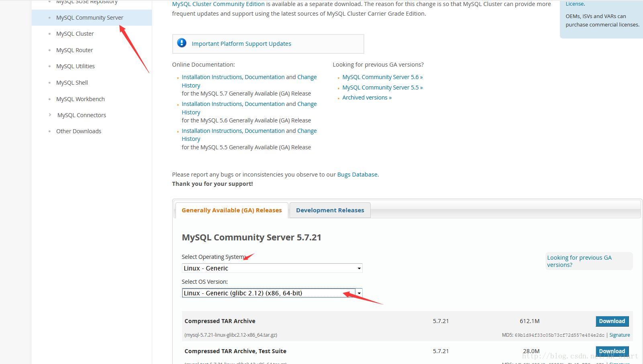This screenshot has width=643, height=364.
Task: Click Looking for previous GA versions? box link
Action: tap(579, 261)
